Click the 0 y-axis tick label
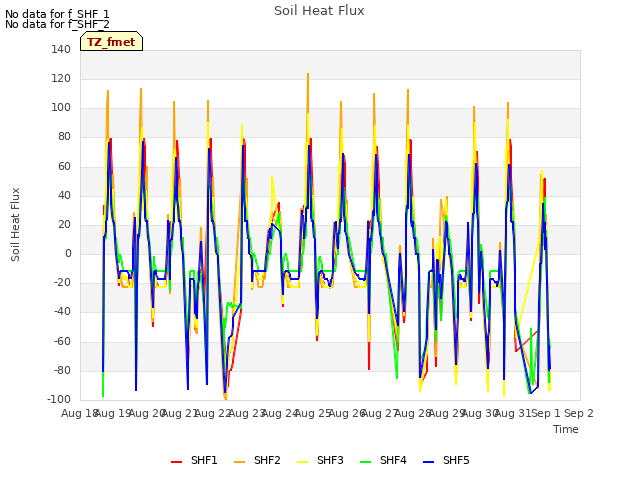Screen dimensions: 640x480 point(68,253)
